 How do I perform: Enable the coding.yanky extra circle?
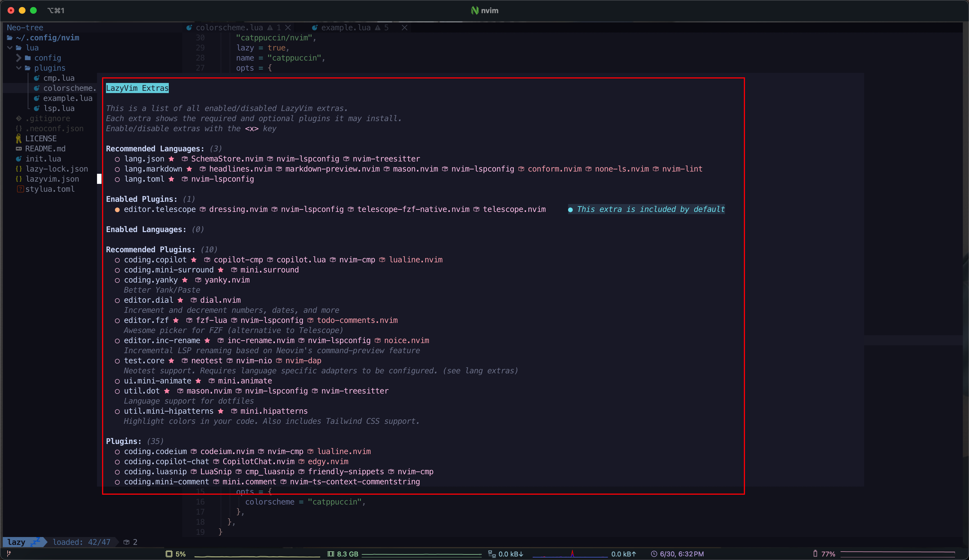[117, 280]
